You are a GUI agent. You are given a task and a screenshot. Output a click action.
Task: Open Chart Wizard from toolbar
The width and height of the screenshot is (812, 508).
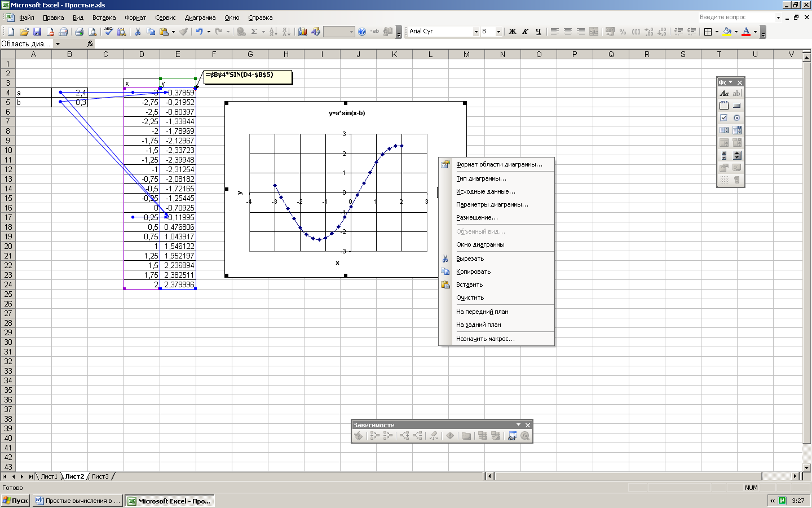point(303,32)
